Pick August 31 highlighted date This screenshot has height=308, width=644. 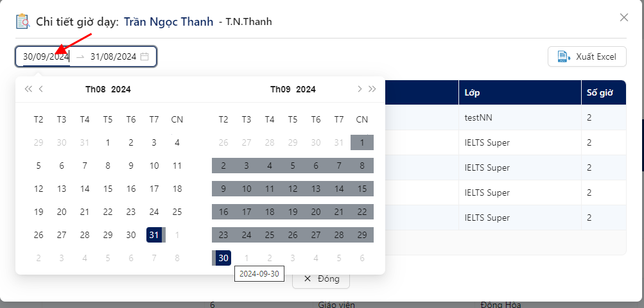pyautogui.click(x=154, y=235)
